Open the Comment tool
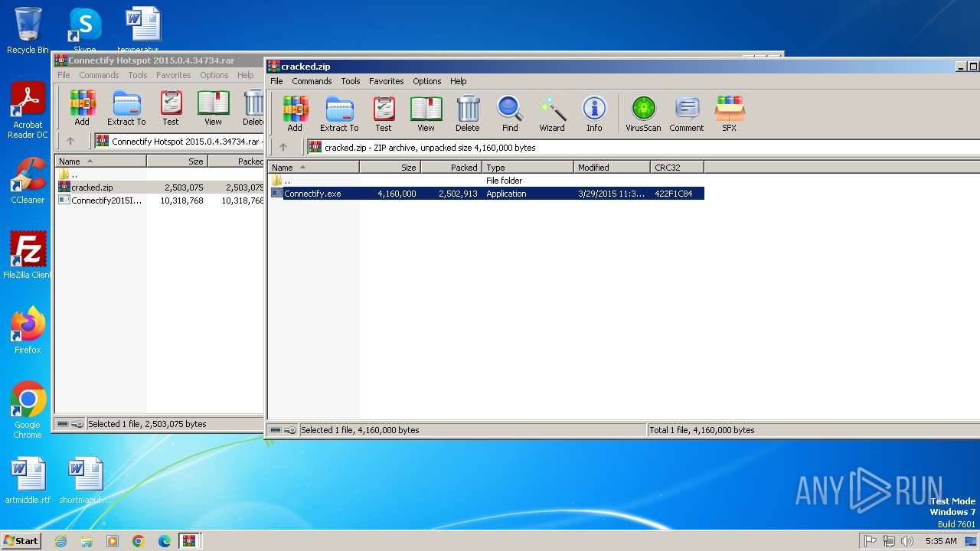The width and height of the screenshot is (980, 551). [687, 113]
